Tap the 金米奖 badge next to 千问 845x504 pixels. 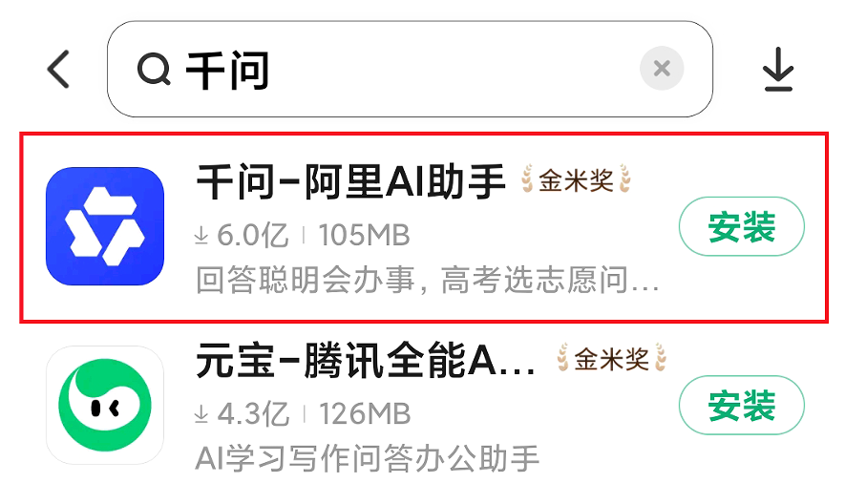576,179
